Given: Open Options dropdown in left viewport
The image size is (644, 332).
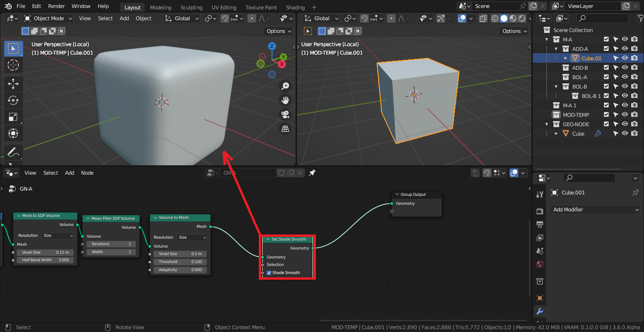Looking at the screenshot, I should tap(279, 31).
